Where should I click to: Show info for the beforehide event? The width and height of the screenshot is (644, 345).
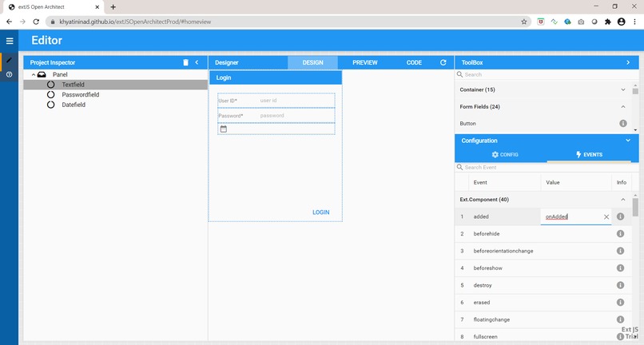[x=620, y=234]
